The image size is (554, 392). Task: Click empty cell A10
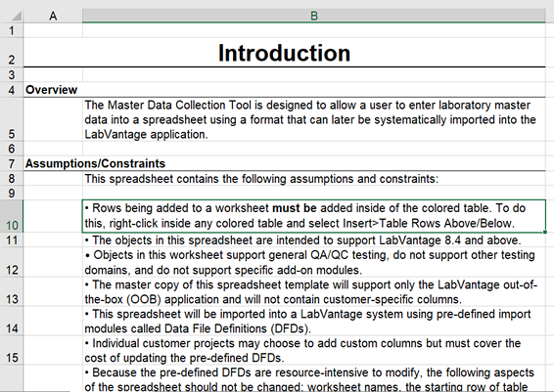53,216
